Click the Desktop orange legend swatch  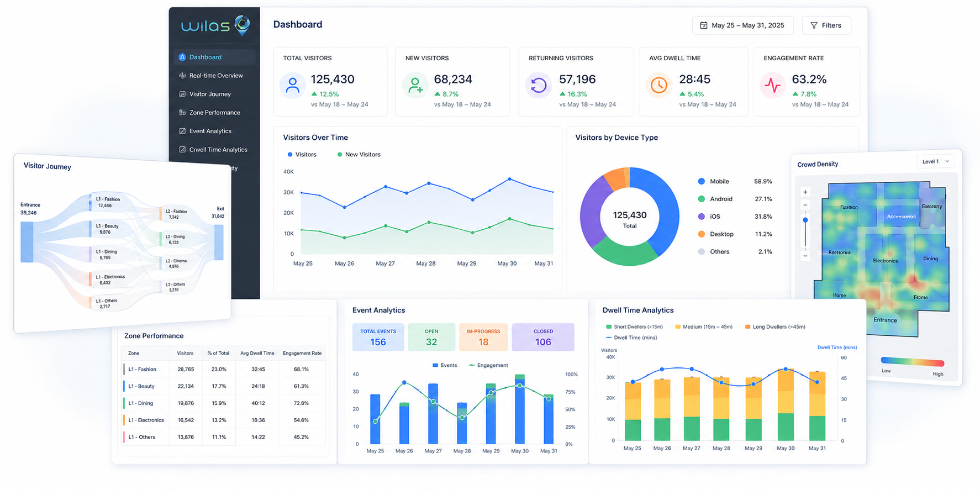coord(702,234)
